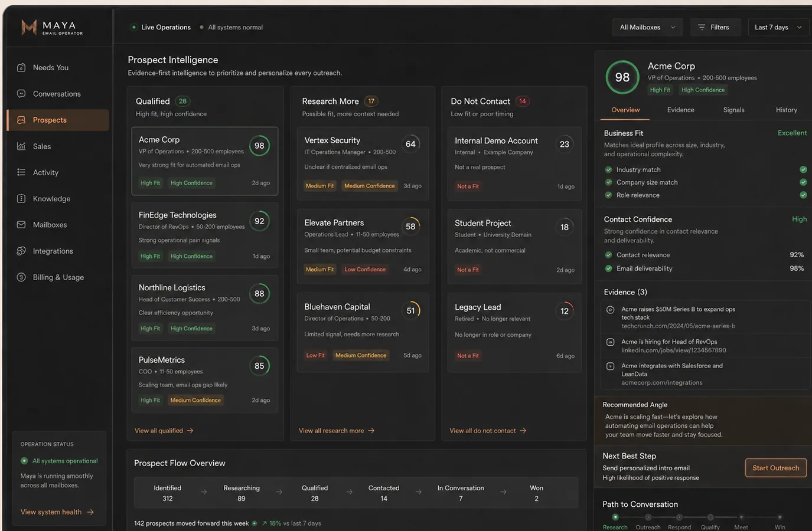Click the Start Outreach button

pyautogui.click(x=776, y=468)
